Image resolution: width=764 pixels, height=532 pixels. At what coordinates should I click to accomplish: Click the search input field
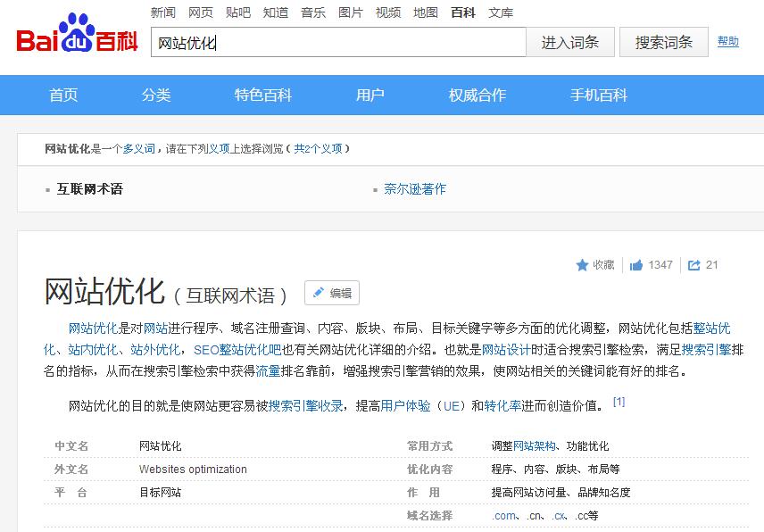[x=338, y=43]
